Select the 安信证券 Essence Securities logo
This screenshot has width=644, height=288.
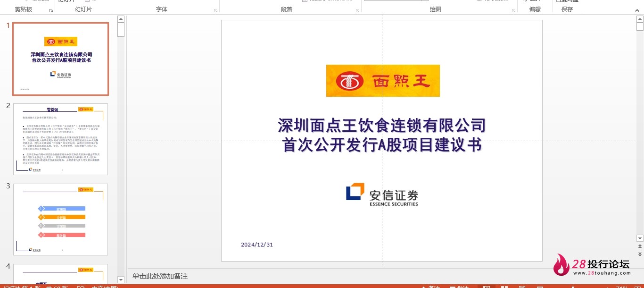pyautogui.click(x=382, y=195)
